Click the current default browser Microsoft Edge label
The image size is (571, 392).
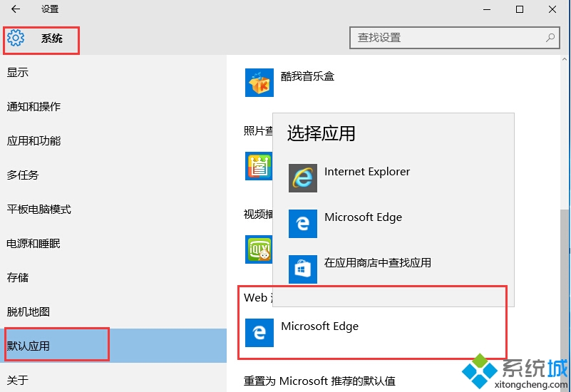320,326
